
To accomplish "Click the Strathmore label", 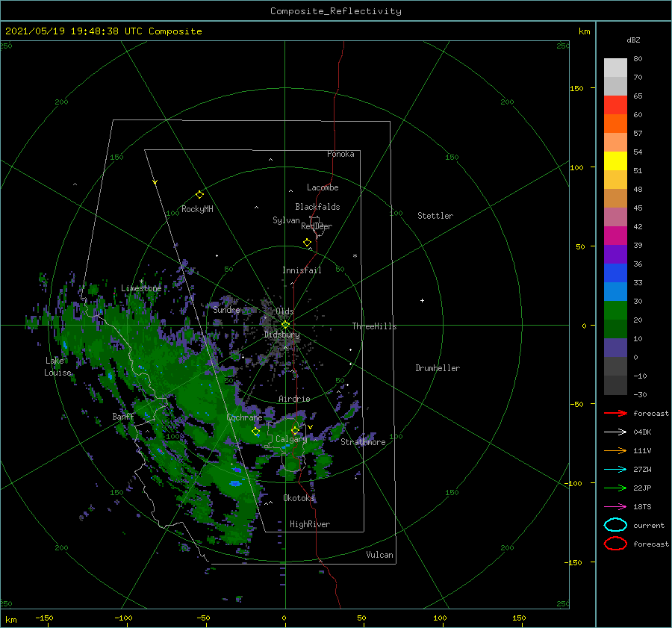I will point(363,442).
